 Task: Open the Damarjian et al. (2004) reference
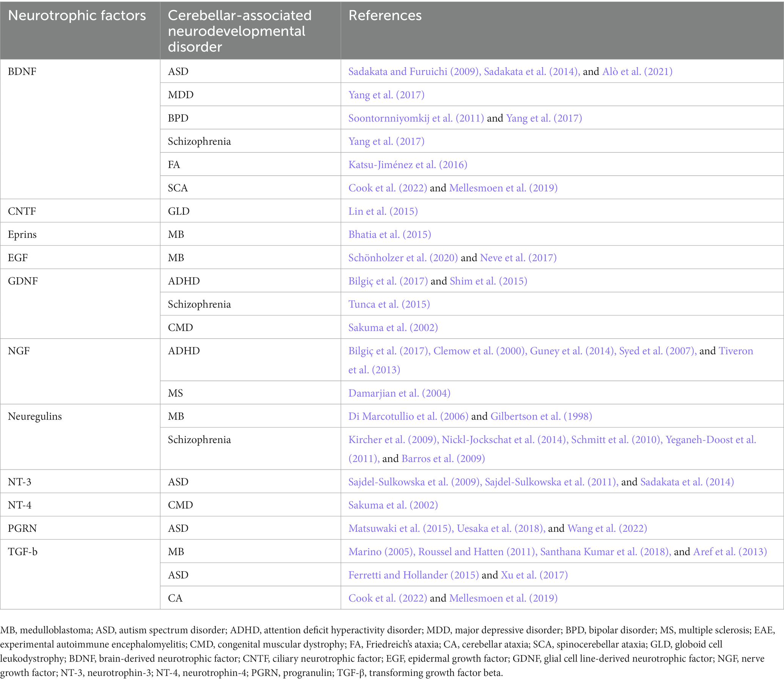(x=399, y=393)
